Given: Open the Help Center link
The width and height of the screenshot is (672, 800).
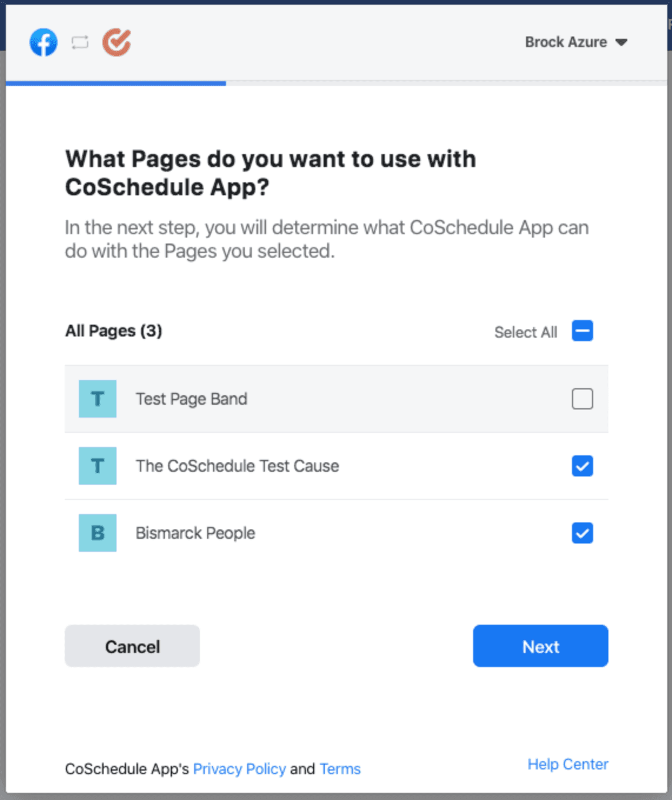Looking at the screenshot, I should tap(568, 764).
